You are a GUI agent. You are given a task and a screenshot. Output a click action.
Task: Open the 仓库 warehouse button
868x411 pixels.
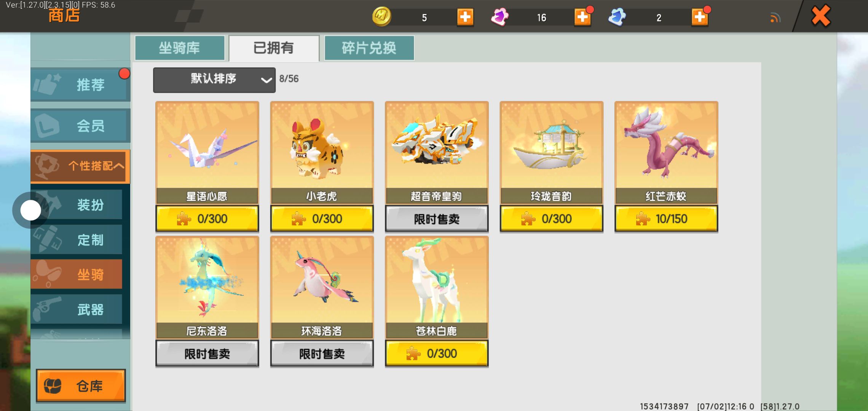pos(81,386)
